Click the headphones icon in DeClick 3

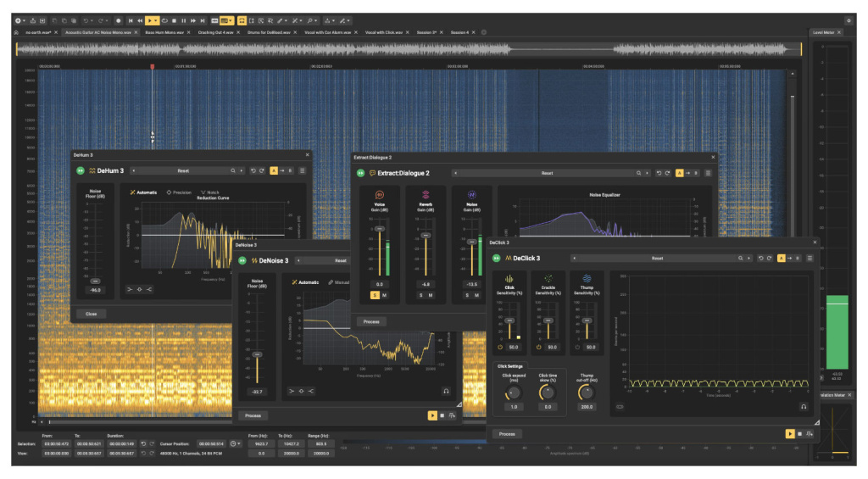click(804, 406)
